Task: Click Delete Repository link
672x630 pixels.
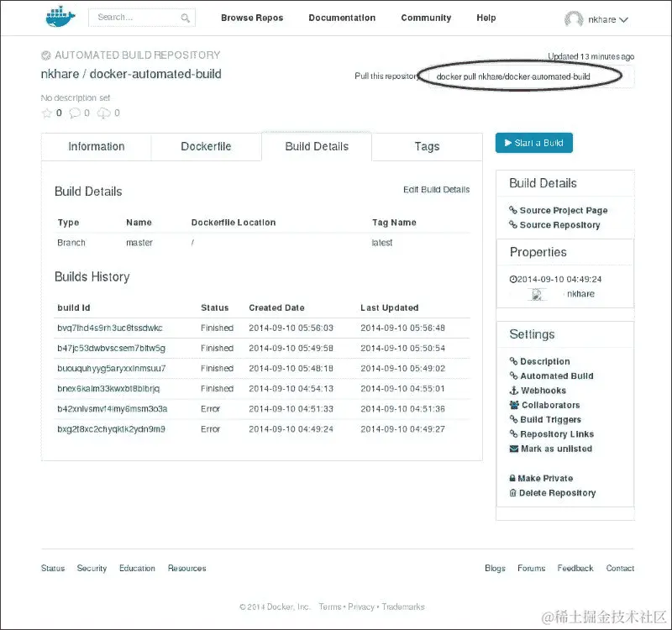Action: coord(557,493)
